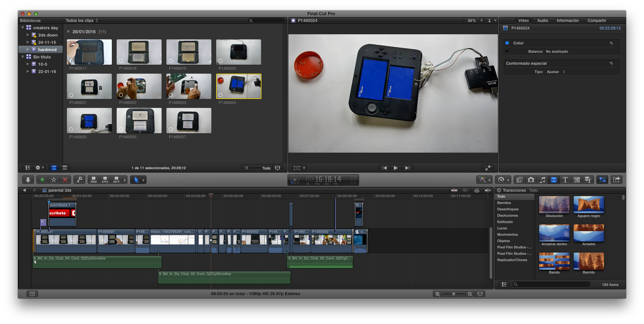The height and width of the screenshot is (324, 644).
Task: Click the Agujero negro transition thumbnail
Action: [x=589, y=204]
